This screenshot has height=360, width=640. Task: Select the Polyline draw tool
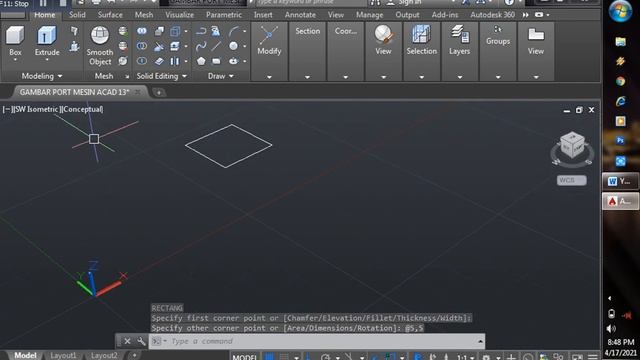tap(201, 31)
